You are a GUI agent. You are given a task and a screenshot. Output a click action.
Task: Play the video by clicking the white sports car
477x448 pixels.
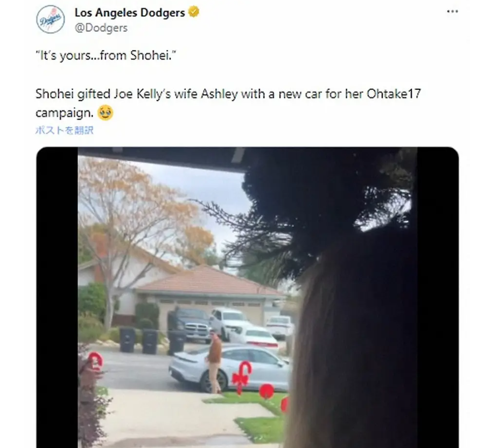click(x=229, y=368)
